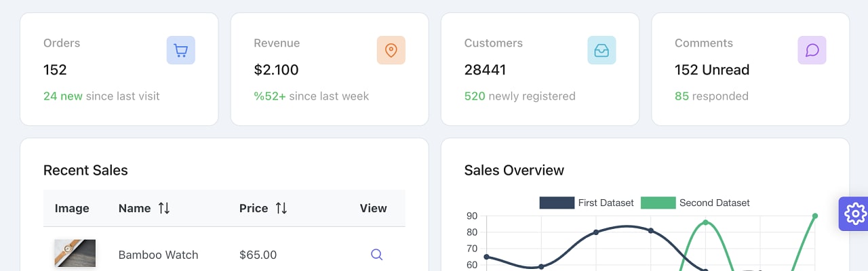View Bamboo Watch with the magnifier icon
868x271 pixels.
(x=377, y=255)
